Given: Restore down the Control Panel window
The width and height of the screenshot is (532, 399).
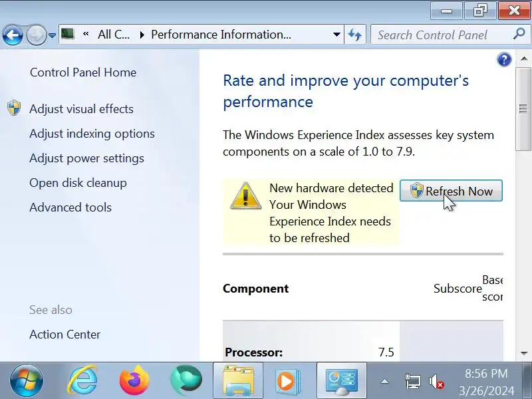Looking at the screenshot, I should point(480,11).
